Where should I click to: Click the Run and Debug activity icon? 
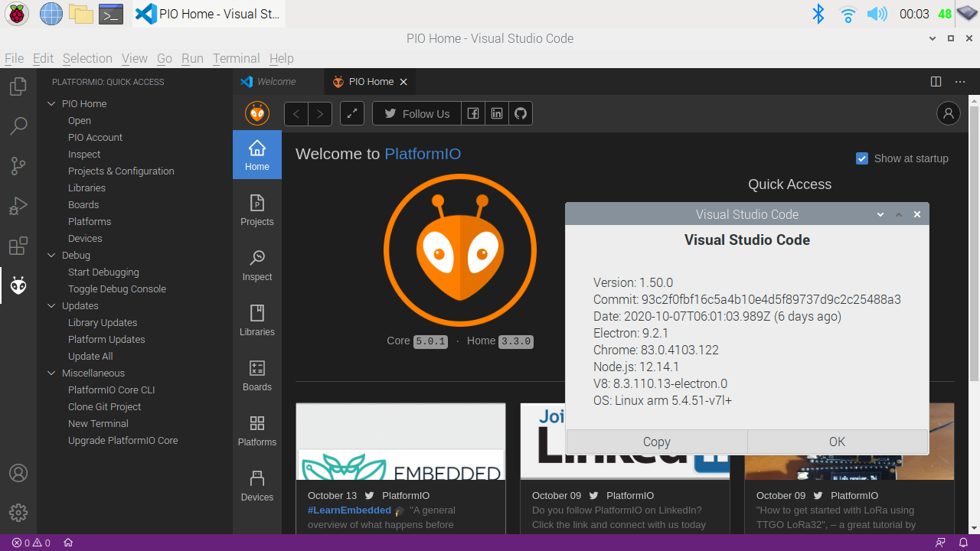[x=18, y=205]
